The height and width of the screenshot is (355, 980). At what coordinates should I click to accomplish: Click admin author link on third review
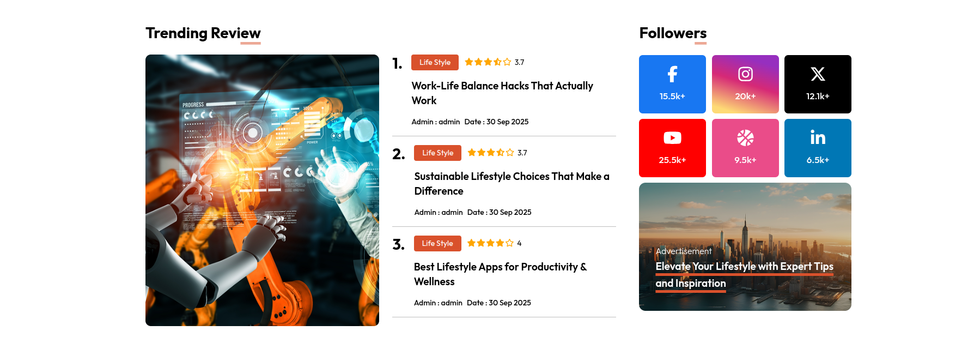click(x=452, y=303)
